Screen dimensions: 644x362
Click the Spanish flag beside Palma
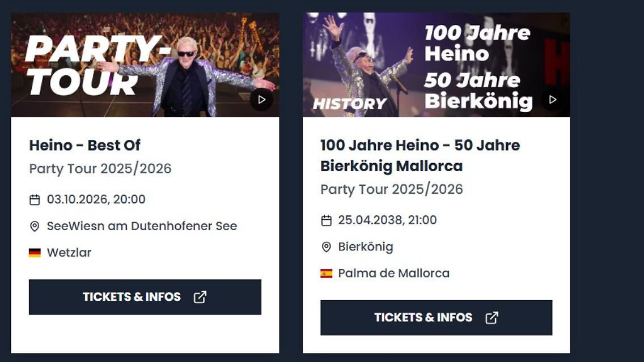(x=326, y=274)
